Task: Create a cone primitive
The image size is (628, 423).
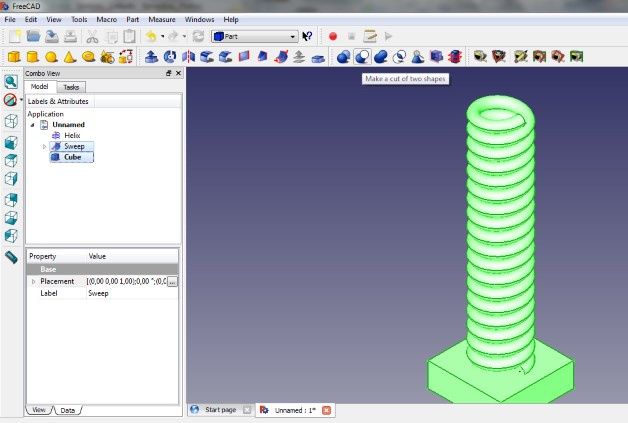Action: tap(70, 57)
